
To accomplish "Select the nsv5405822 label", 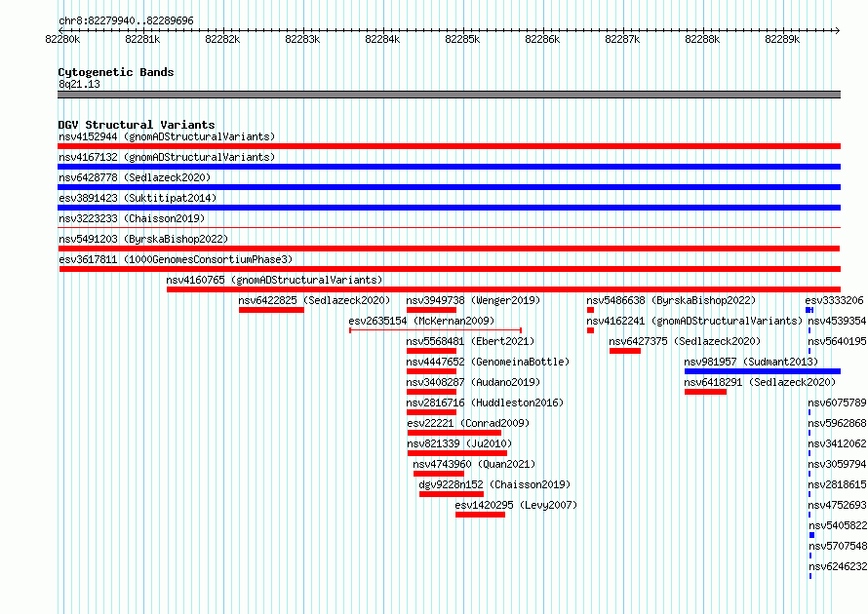I will click(838, 525).
